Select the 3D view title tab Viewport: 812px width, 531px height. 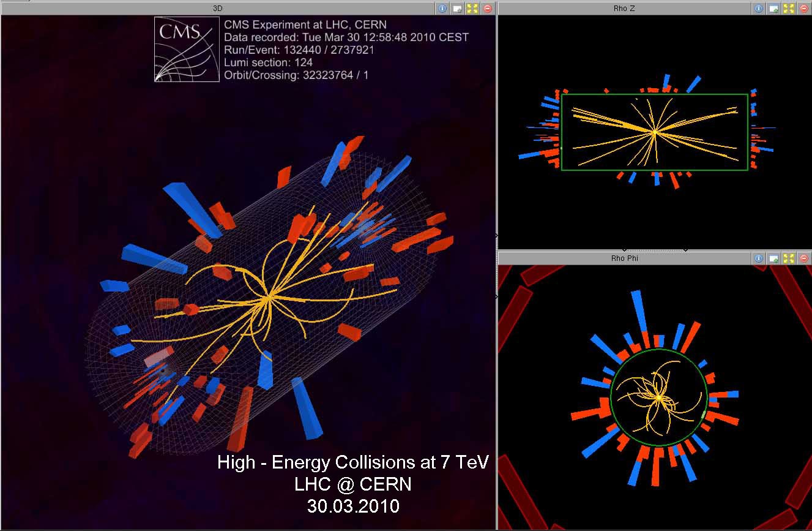tap(218, 9)
